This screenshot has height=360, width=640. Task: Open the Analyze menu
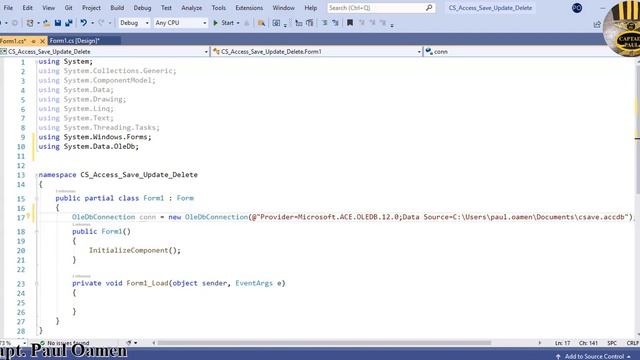191,8
